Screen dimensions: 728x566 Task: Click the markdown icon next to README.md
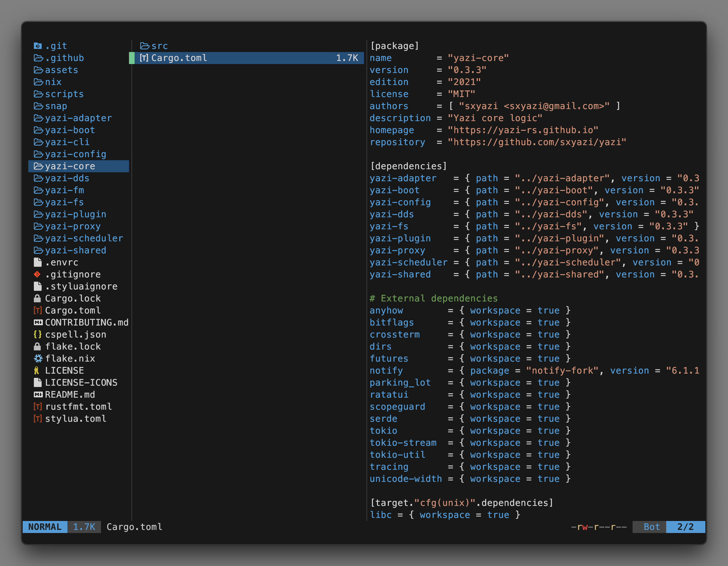pos(38,394)
